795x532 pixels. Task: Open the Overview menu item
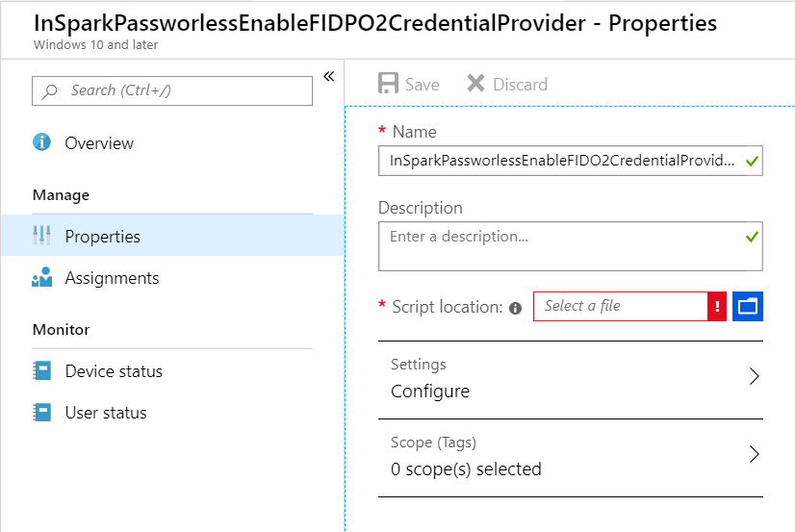[99, 143]
